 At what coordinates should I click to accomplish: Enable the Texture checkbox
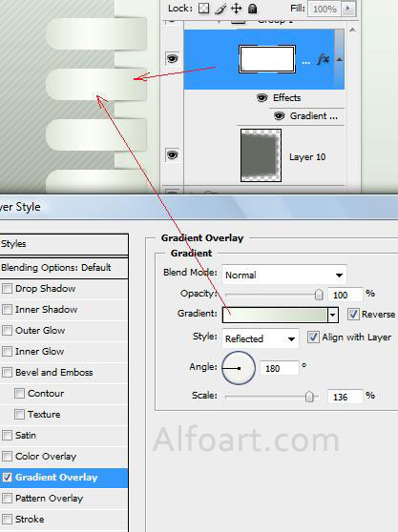tap(19, 415)
